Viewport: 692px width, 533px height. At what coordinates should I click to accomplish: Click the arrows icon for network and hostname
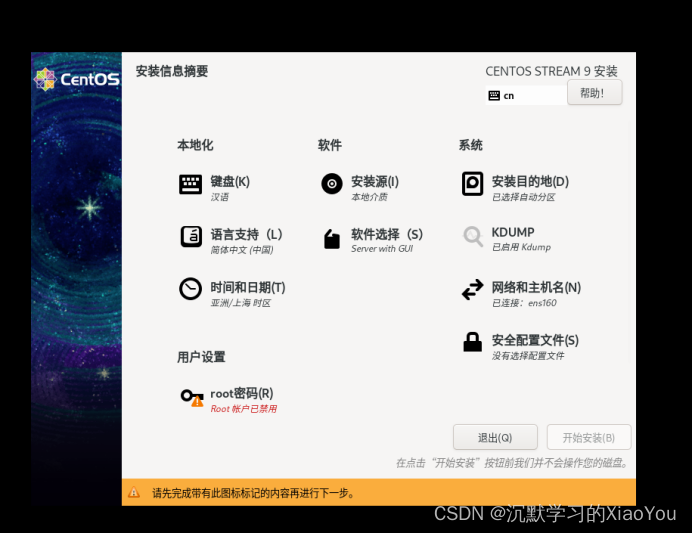473,289
